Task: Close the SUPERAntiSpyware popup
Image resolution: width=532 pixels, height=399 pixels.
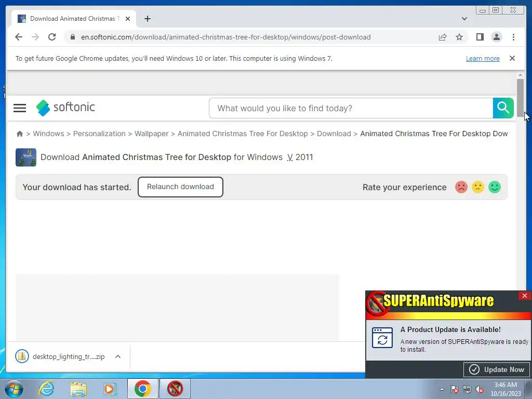Action: 525,296
